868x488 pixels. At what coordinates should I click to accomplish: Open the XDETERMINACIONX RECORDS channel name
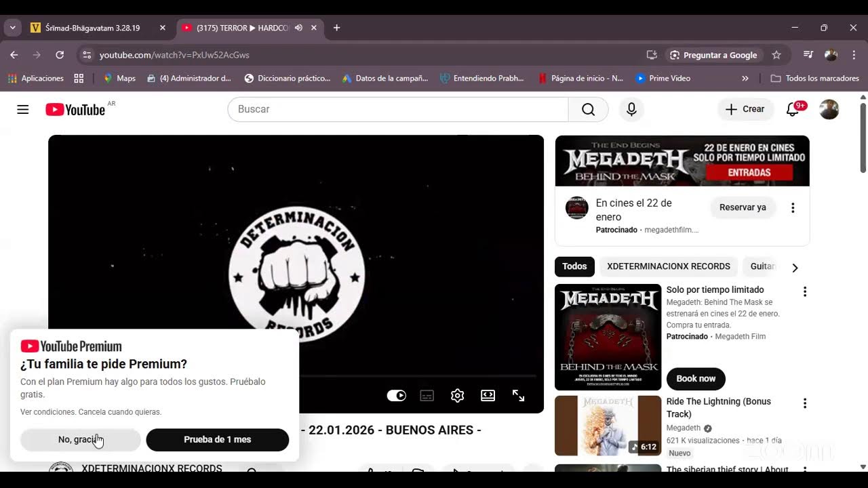tap(152, 468)
